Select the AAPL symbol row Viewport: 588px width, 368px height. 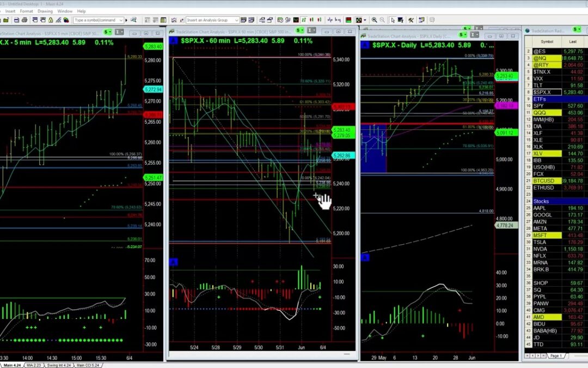[556, 208]
